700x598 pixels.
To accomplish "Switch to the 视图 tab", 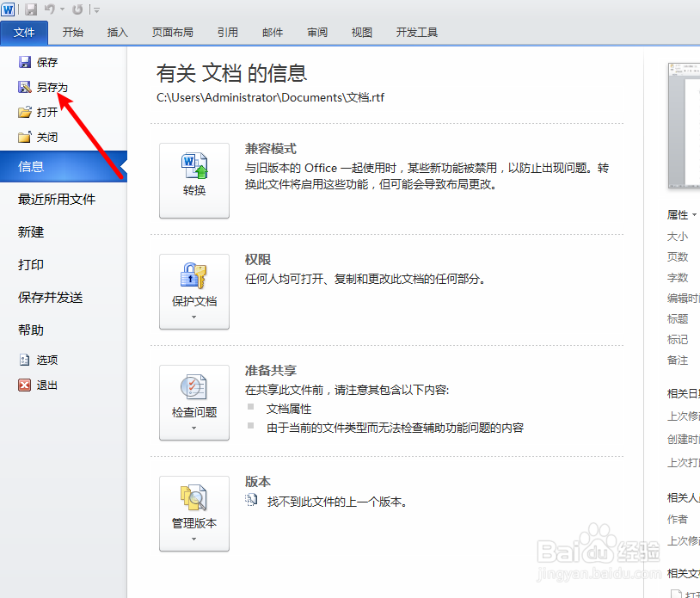I will 361,33.
